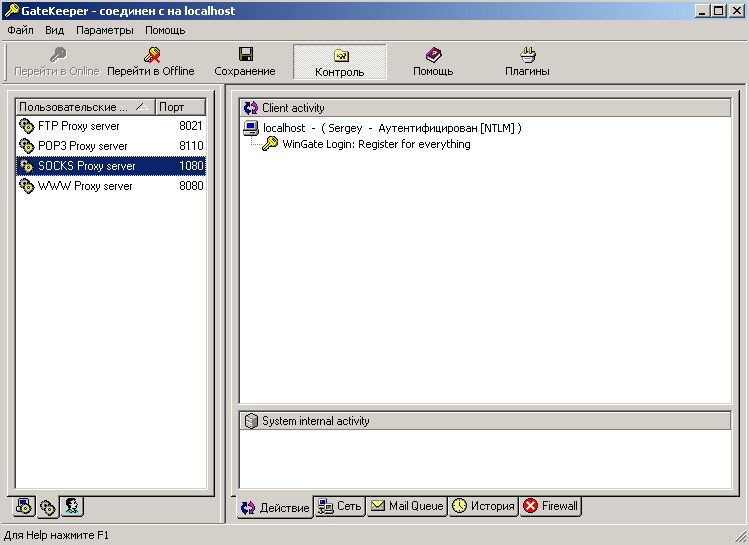Click the resize grip in status bar
This screenshot has height=545, width=749.
[740, 536]
